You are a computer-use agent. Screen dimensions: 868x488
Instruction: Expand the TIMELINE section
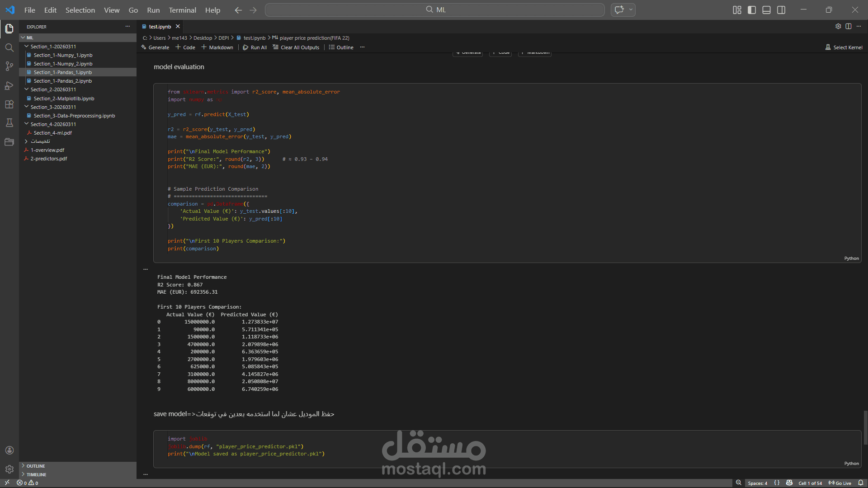(x=36, y=474)
